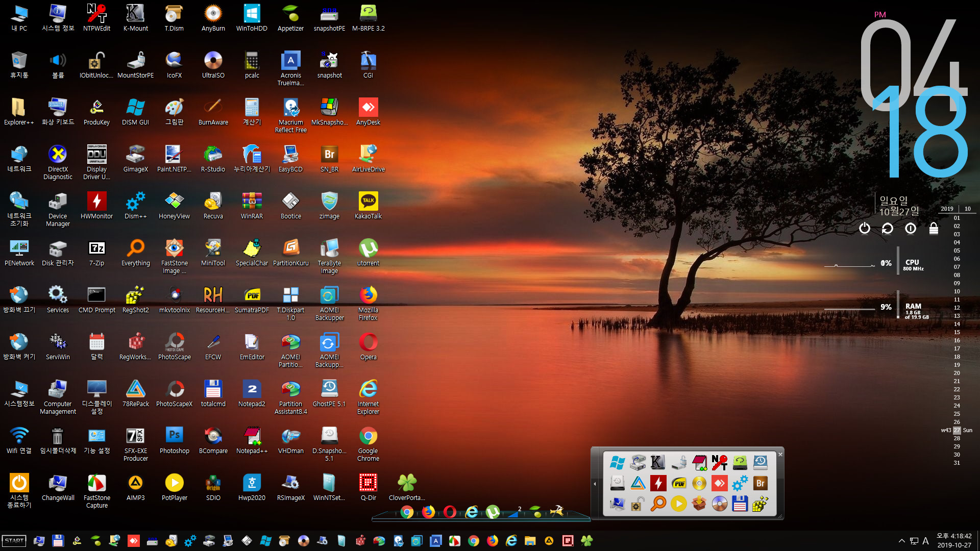The image size is (980, 551).
Task: Open the WinRAR desktop shortcut
Action: point(252,206)
